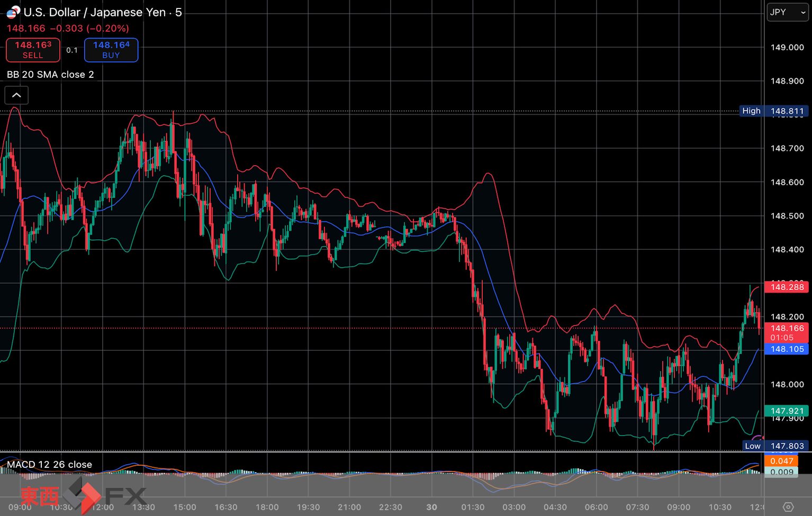Screen dimensions: 812x516
Task: Click the bold 30 date marker on time axis
Action: (432, 507)
